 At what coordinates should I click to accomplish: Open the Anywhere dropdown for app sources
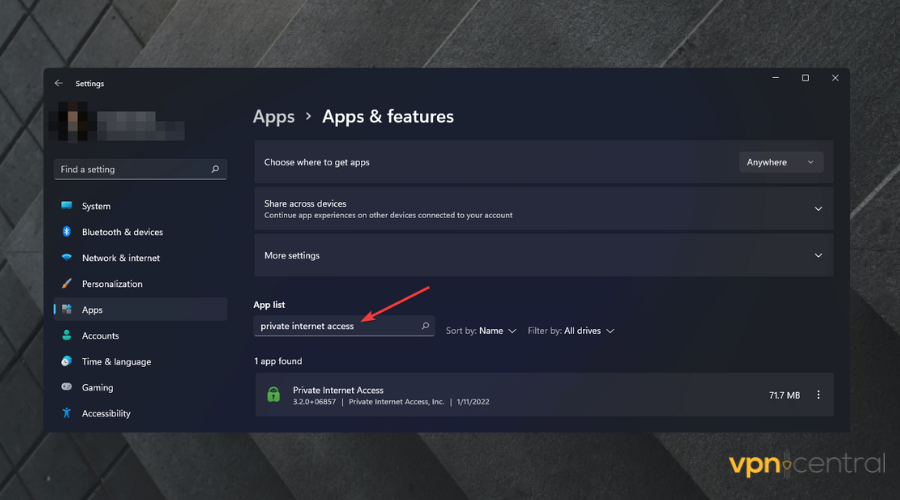(x=781, y=162)
